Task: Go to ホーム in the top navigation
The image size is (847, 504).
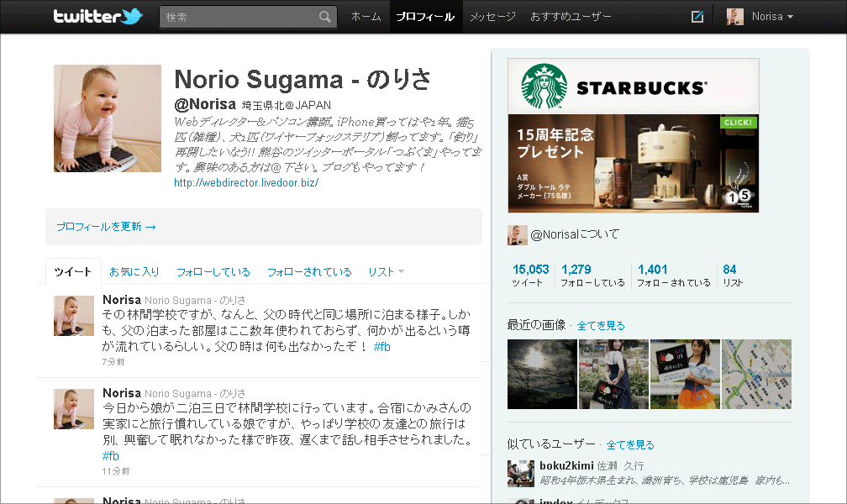Action: [x=366, y=17]
